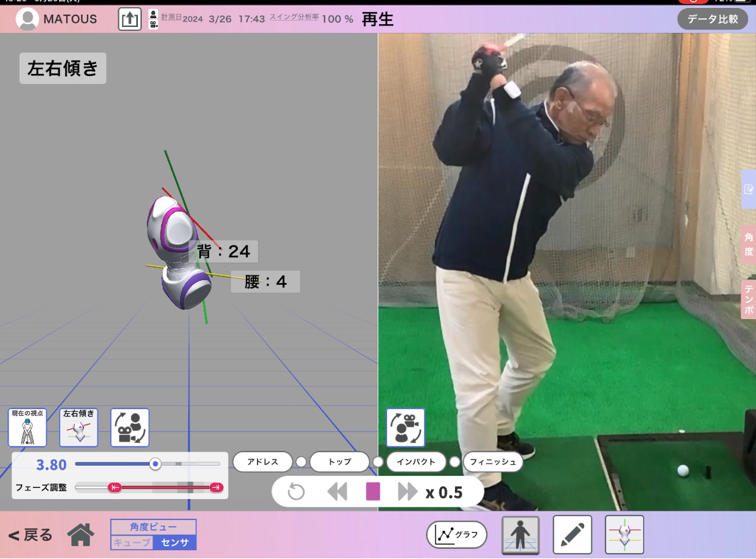Click the 角度ビュー header
This screenshot has width=756, height=559.
(153, 527)
